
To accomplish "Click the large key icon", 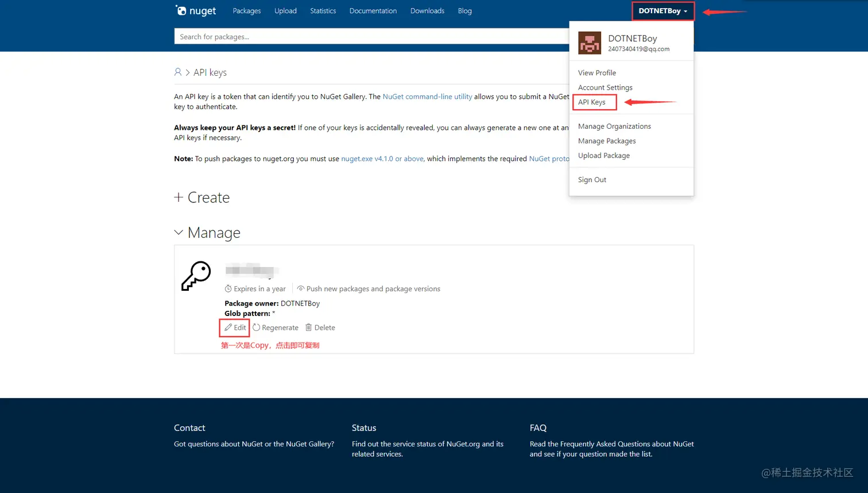I will click(196, 276).
